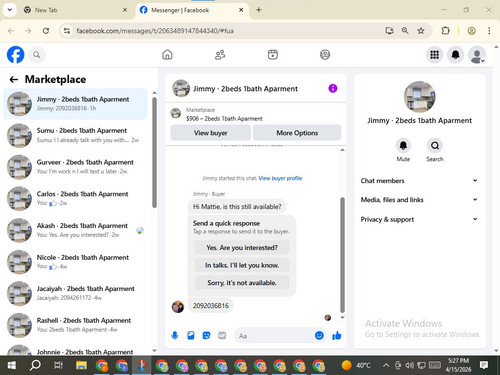Show hidden system tray icons

tap(386, 365)
